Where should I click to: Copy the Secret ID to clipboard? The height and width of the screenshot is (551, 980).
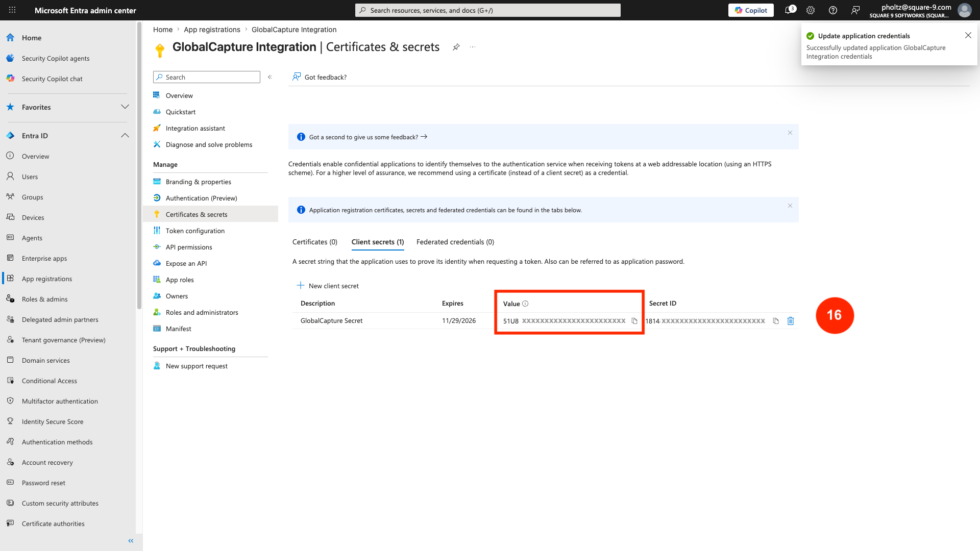776,321
